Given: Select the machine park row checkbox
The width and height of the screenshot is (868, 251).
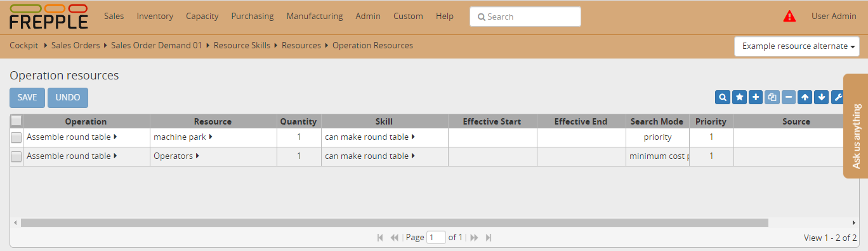Looking at the screenshot, I should (x=16, y=137).
